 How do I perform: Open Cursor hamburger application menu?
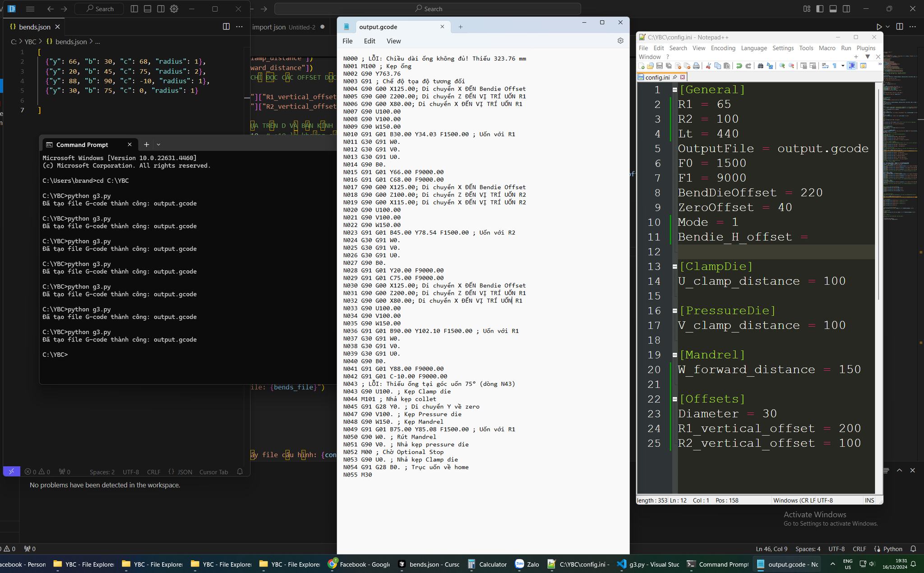[30, 9]
